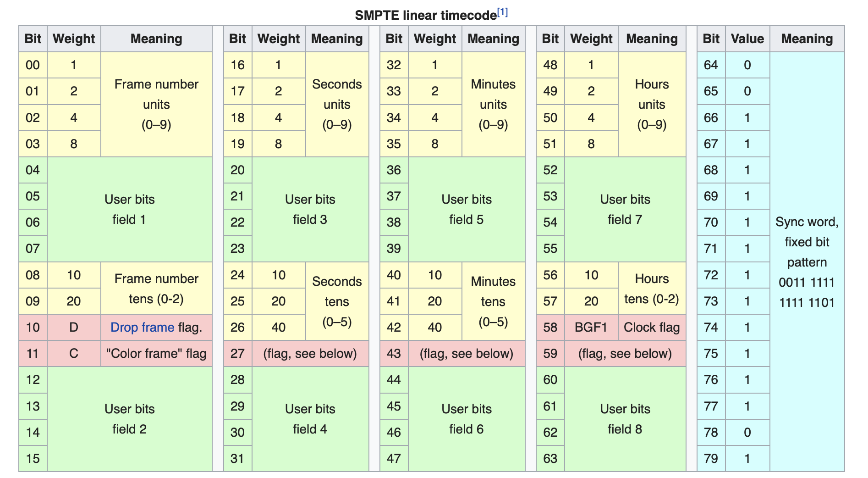This screenshot has height=478, width=868.
Task: Click the bit number 00 cell
Action: tap(33, 65)
